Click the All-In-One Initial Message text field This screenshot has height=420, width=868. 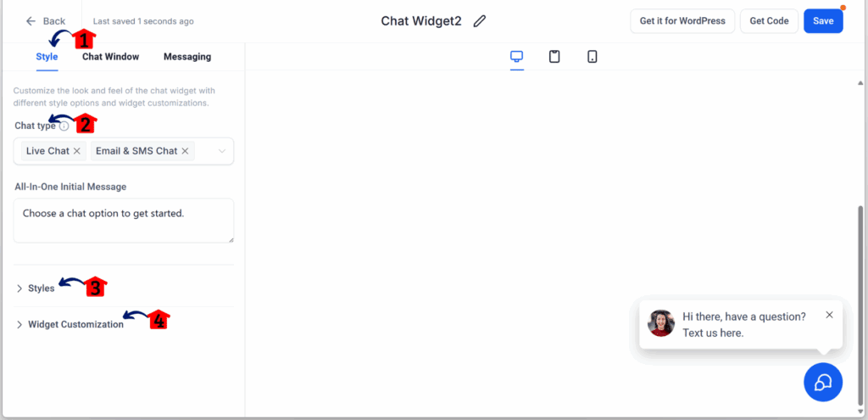[x=124, y=221]
